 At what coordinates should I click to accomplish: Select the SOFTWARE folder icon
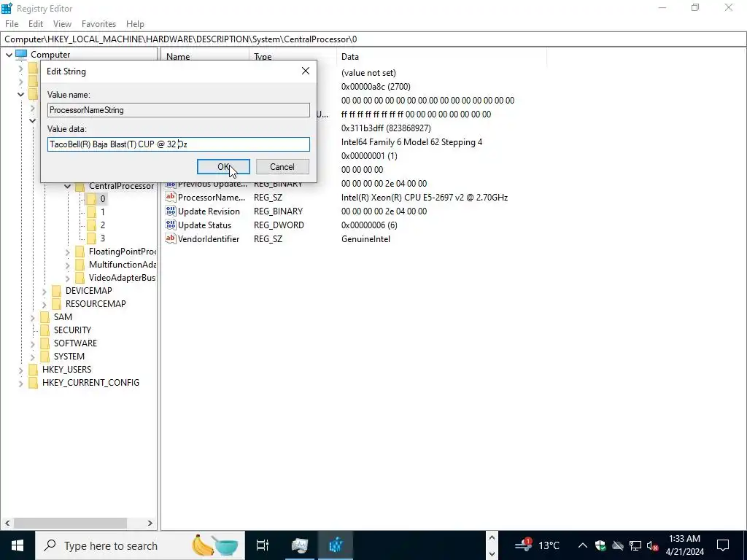pyautogui.click(x=44, y=343)
